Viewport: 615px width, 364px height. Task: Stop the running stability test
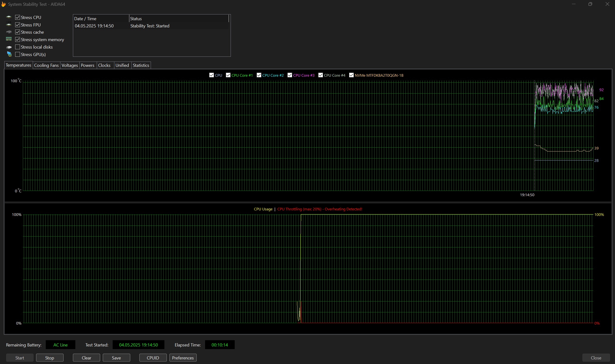tap(50, 358)
